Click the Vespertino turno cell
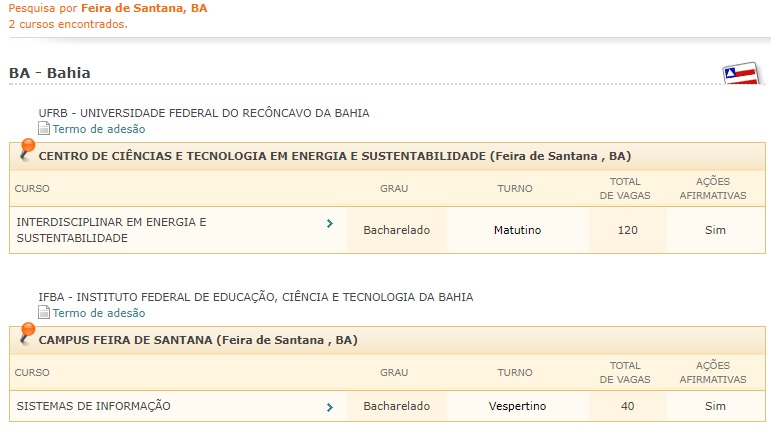This screenshot has width=771, height=434. [517, 406]
